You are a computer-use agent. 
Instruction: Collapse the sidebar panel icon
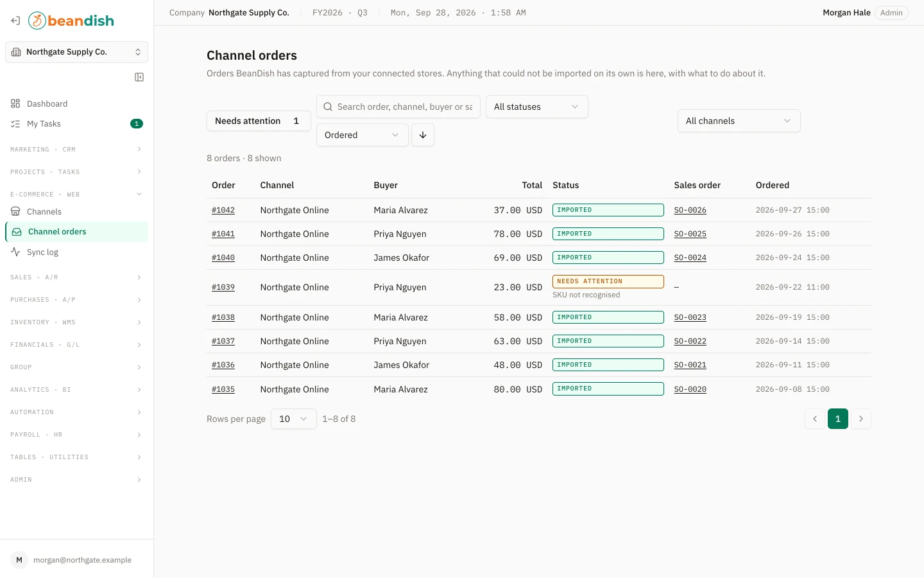click(139, 77)
